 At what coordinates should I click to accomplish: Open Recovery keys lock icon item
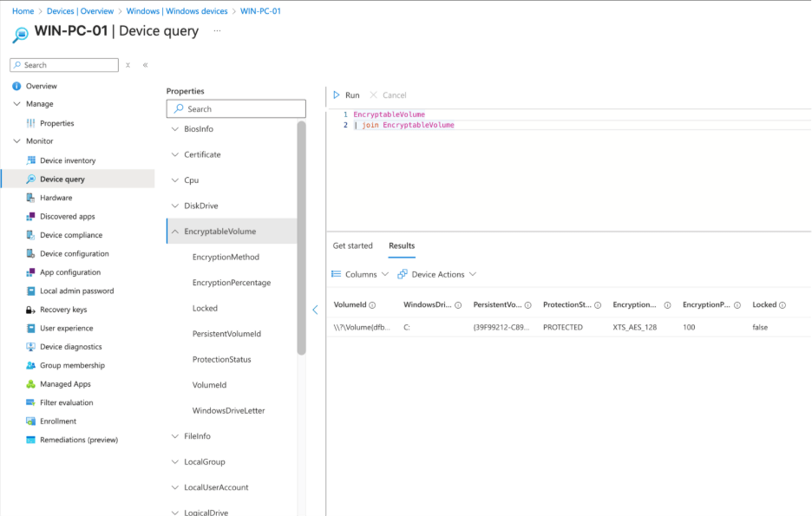pyautogui.click(x=31, y=310)
